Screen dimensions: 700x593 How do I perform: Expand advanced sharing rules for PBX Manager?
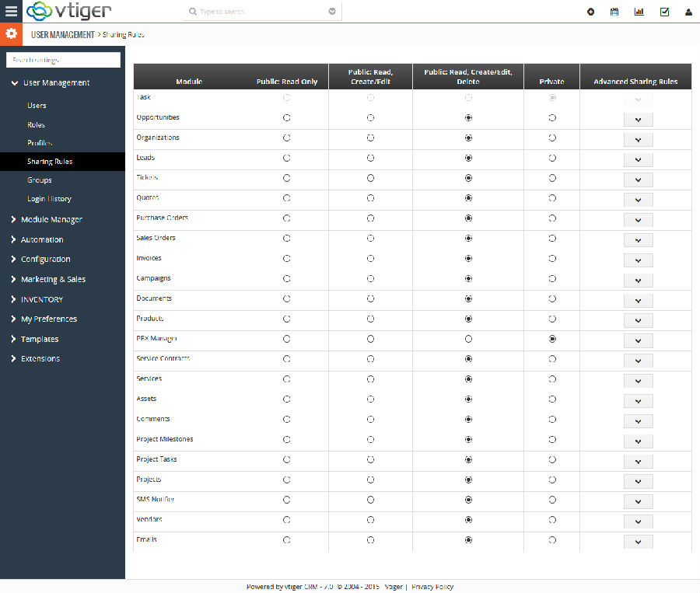click(x=639, y=341)
